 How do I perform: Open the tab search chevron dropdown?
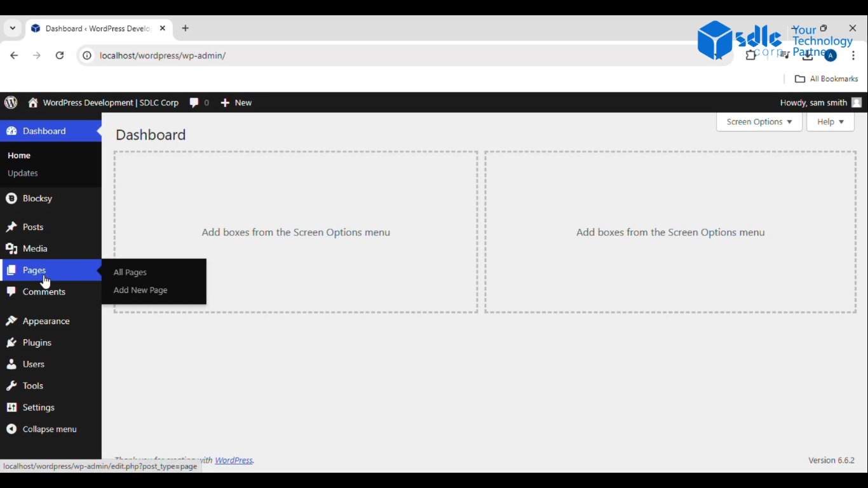12,28
